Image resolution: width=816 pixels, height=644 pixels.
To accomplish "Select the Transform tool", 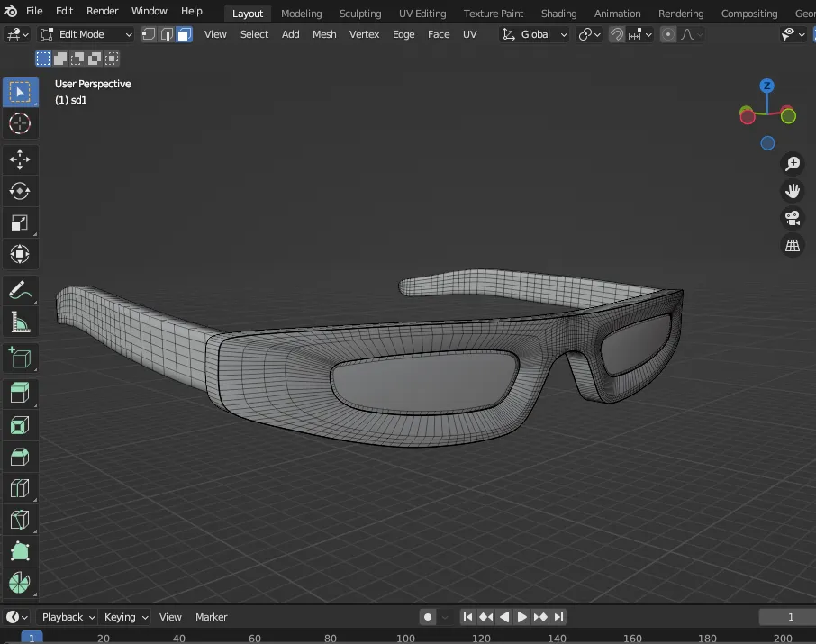I will click(x=20, y=254).
